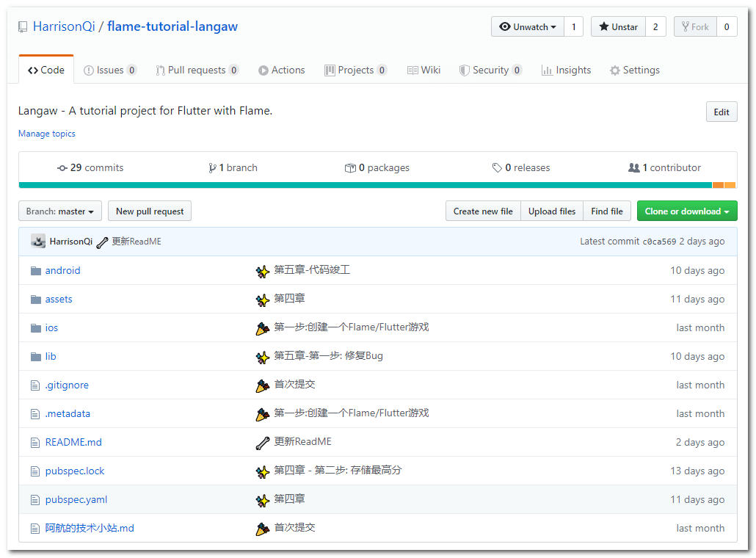Click the releases tag icon
756x558 pixels.
coord(497,168)
